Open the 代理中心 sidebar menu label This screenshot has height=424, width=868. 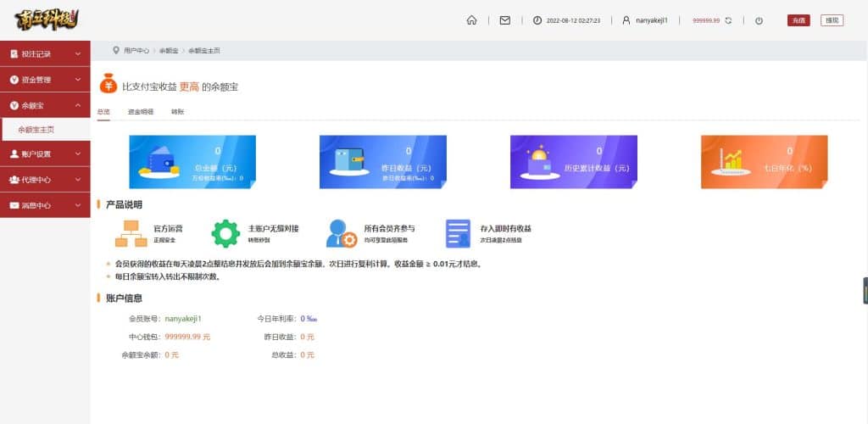pos(36,179)
